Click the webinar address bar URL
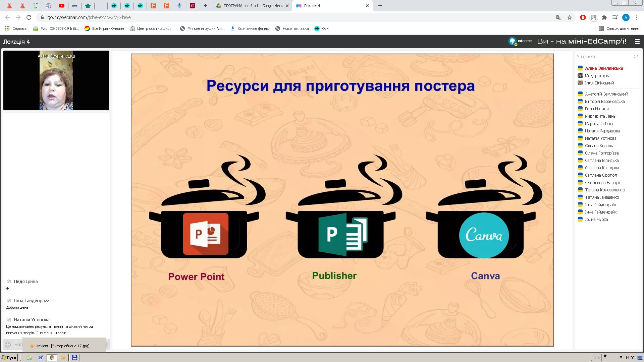Viewport: 644px width, 362px height. coord(89,17)
